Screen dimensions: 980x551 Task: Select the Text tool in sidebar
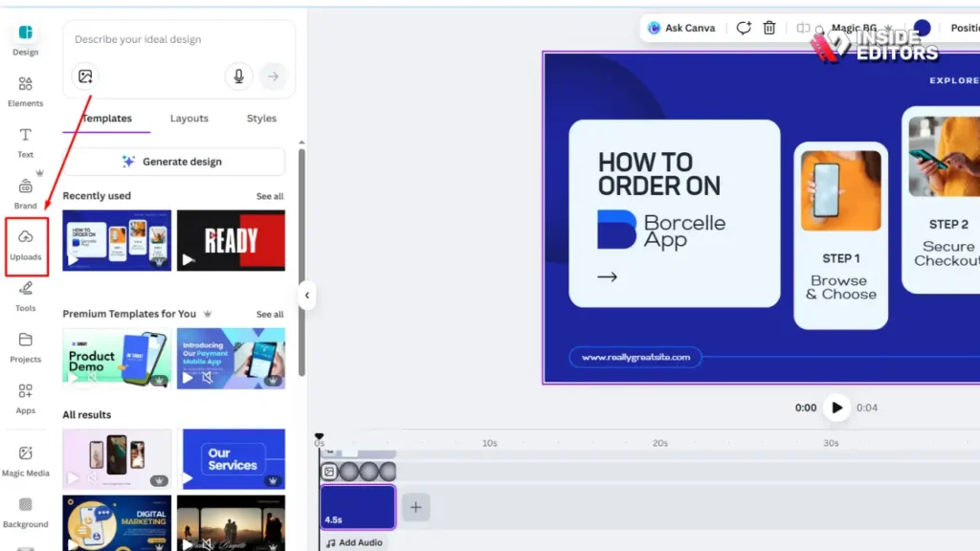[25, 143]
